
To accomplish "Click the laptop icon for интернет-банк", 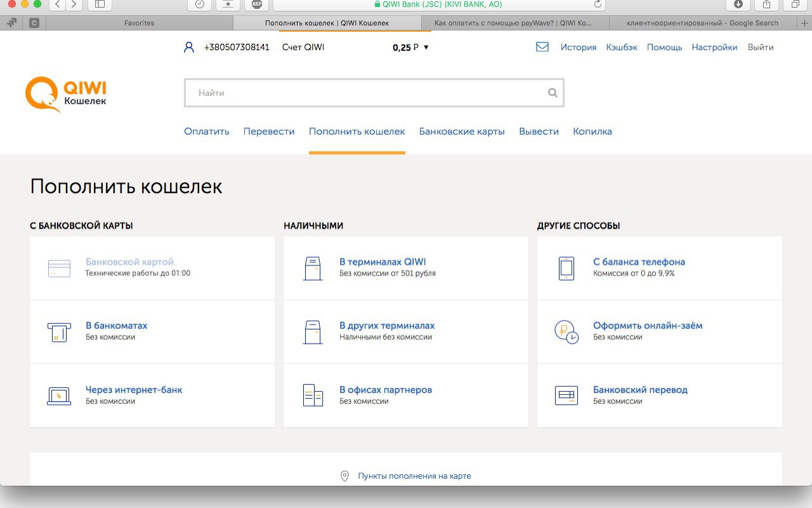I will click(x=59, y=396).
